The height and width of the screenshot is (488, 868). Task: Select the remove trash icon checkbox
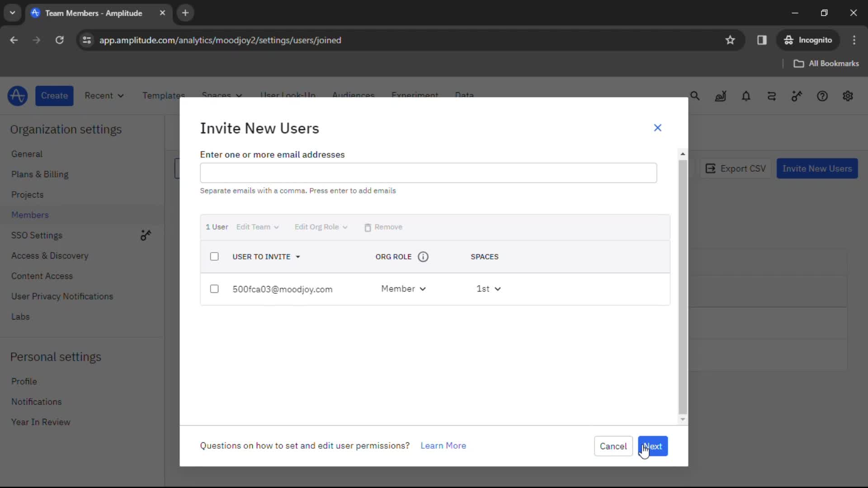click(x=368, y=227)
